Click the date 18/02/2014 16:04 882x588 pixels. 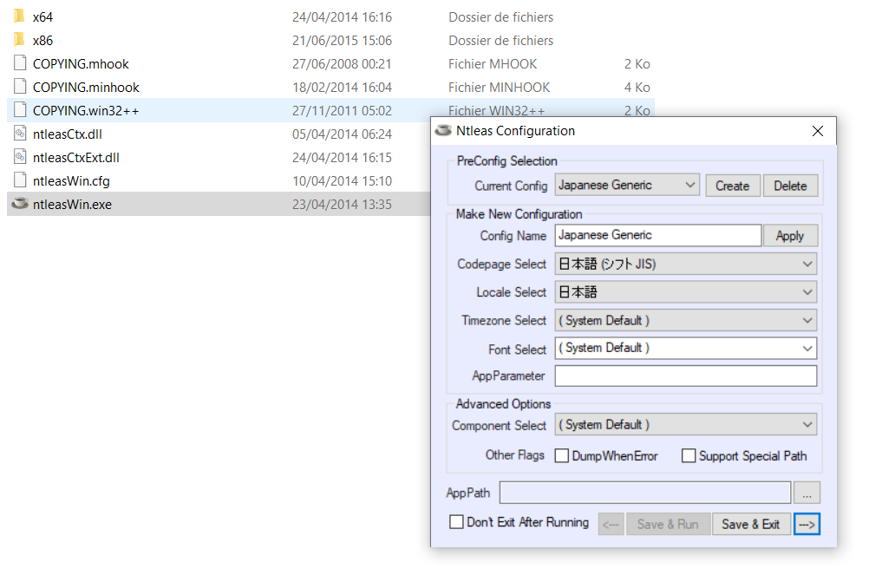(x=342, y=88)
